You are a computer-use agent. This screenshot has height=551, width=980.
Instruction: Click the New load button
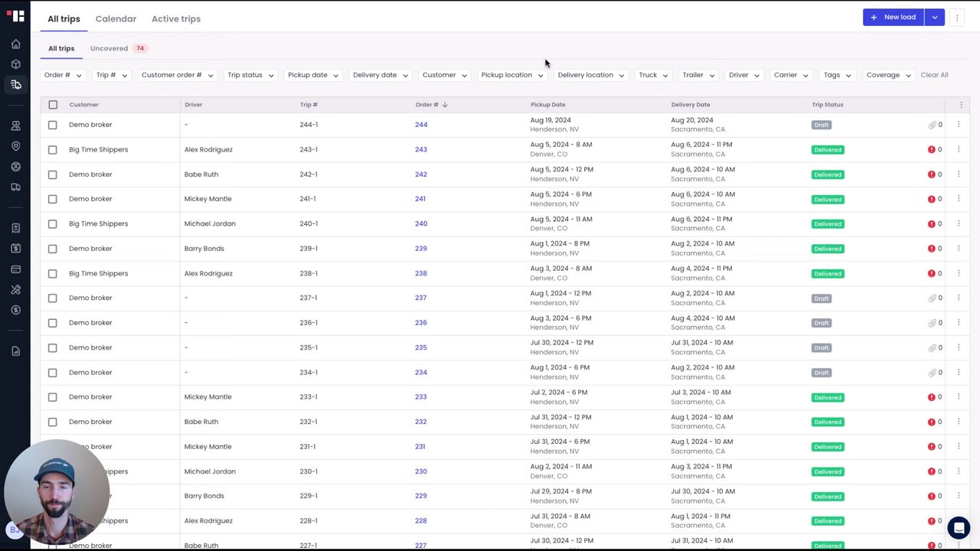point(893,18)
